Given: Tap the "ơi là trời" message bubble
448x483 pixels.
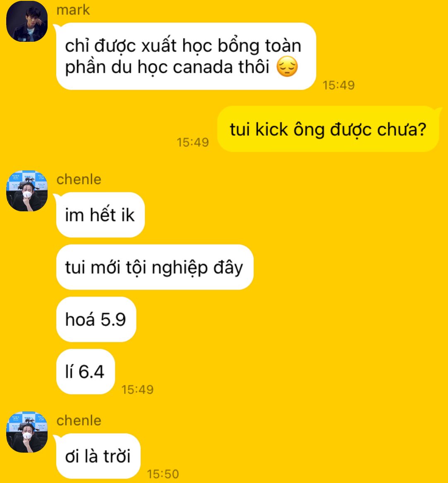Looking at the screenshot, I should tap(98, 456).
